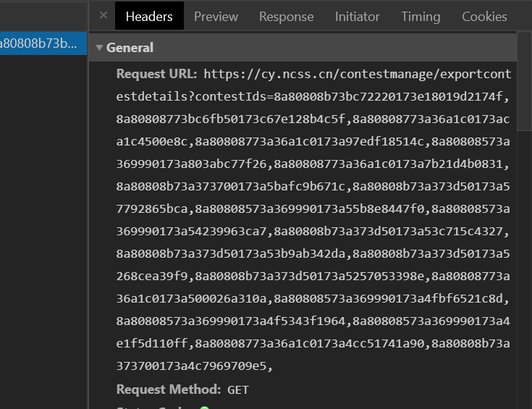The image size is (532, 409).
Task: Open the Preview tab
Action: [x=216, y=17]
